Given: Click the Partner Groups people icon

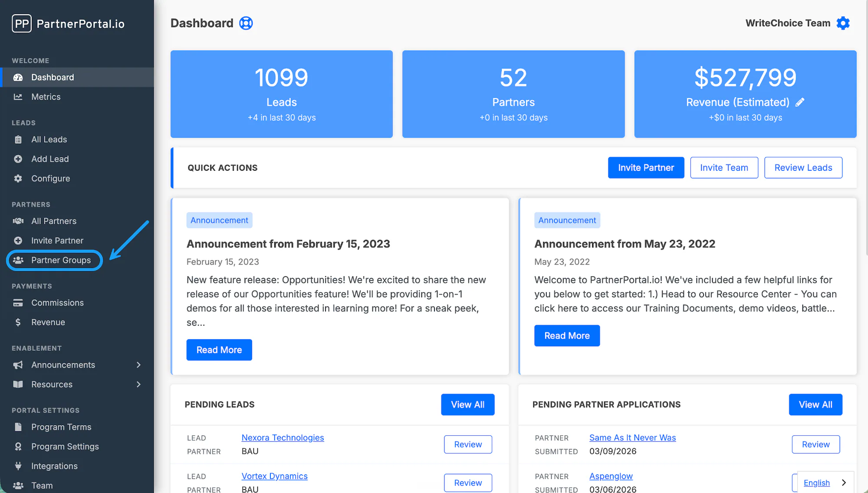Looking at the screenshot, I should (x=18, y=260).
